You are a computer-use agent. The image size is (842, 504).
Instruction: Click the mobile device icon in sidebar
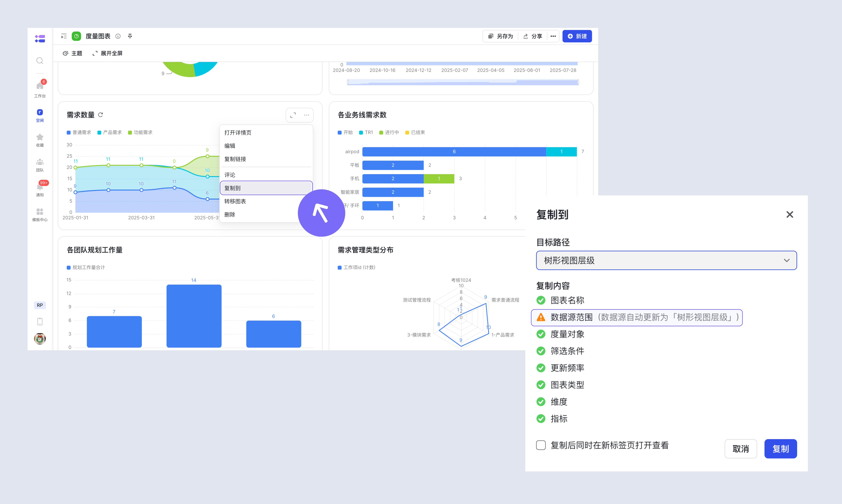point(40,321)
